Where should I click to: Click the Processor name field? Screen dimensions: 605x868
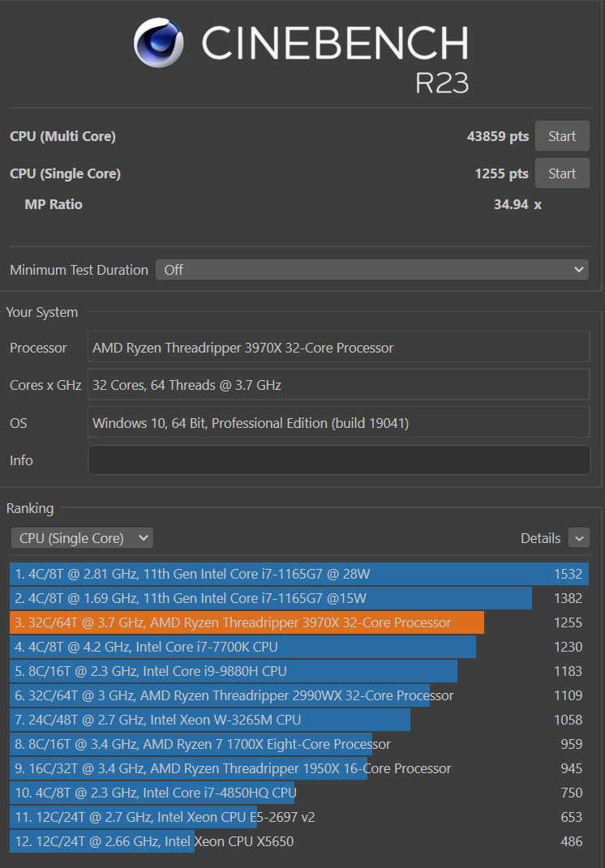coord(338,348)
